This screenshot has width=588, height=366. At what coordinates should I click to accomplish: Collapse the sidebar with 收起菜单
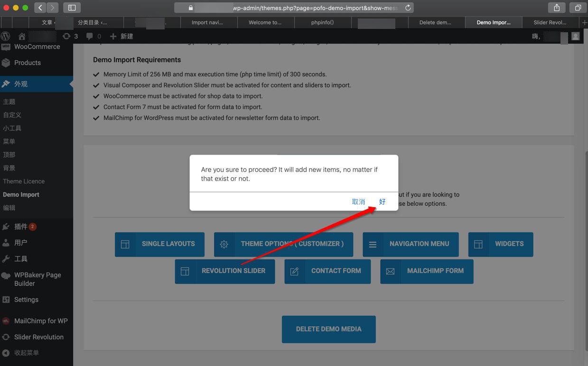[27, 353]
